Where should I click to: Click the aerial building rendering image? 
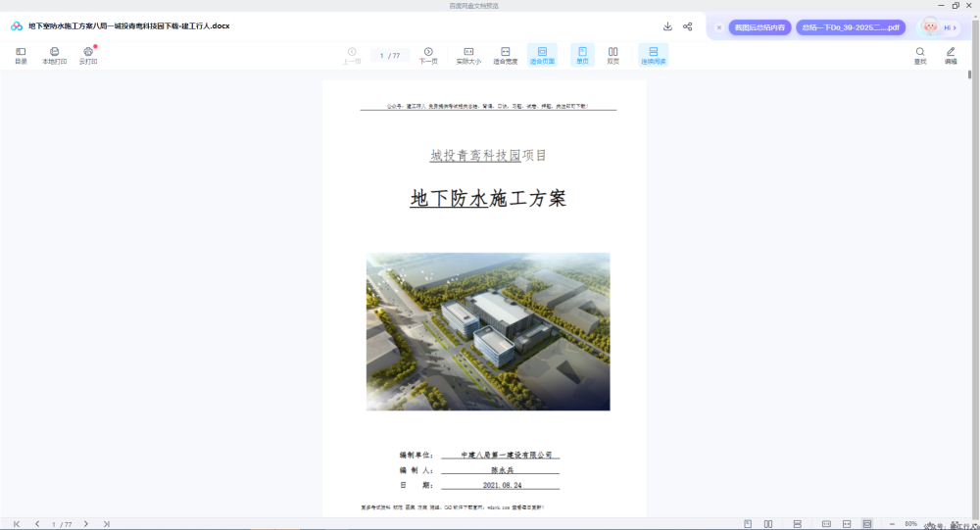tap(488, 331)
